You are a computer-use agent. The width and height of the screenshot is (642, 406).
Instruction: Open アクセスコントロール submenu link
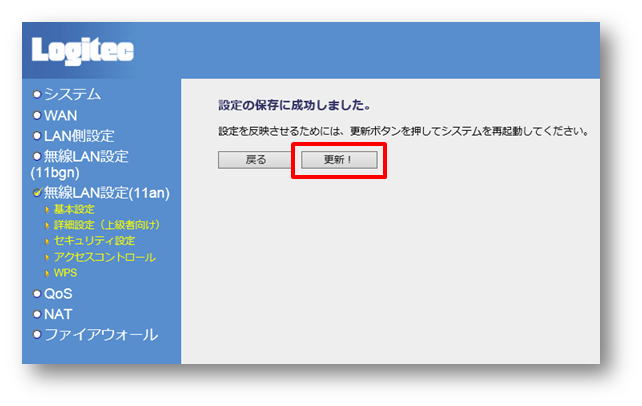[105, 257]
